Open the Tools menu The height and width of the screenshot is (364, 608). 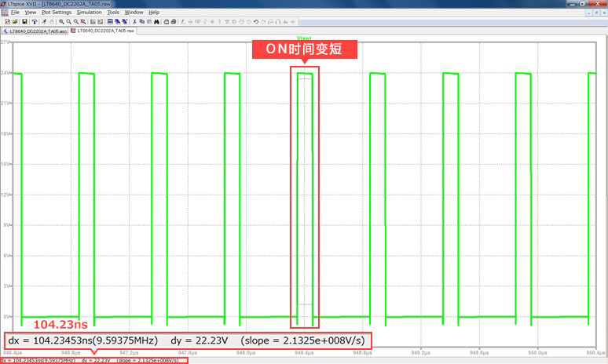113,13
